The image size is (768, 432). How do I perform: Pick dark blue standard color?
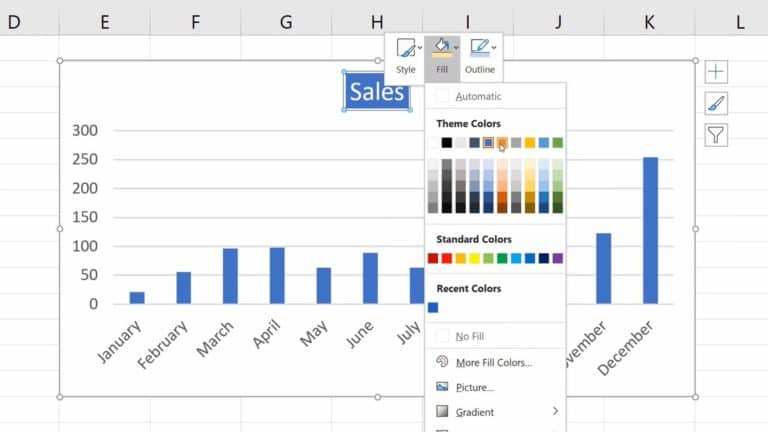point(544,258)
